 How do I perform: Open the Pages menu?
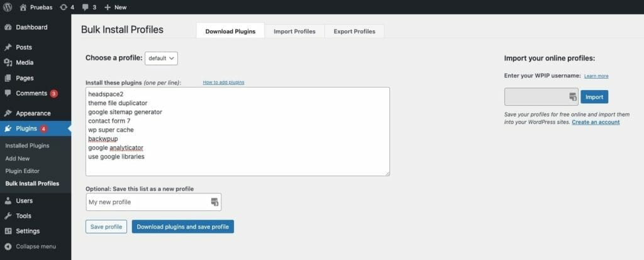coord(25,78)
